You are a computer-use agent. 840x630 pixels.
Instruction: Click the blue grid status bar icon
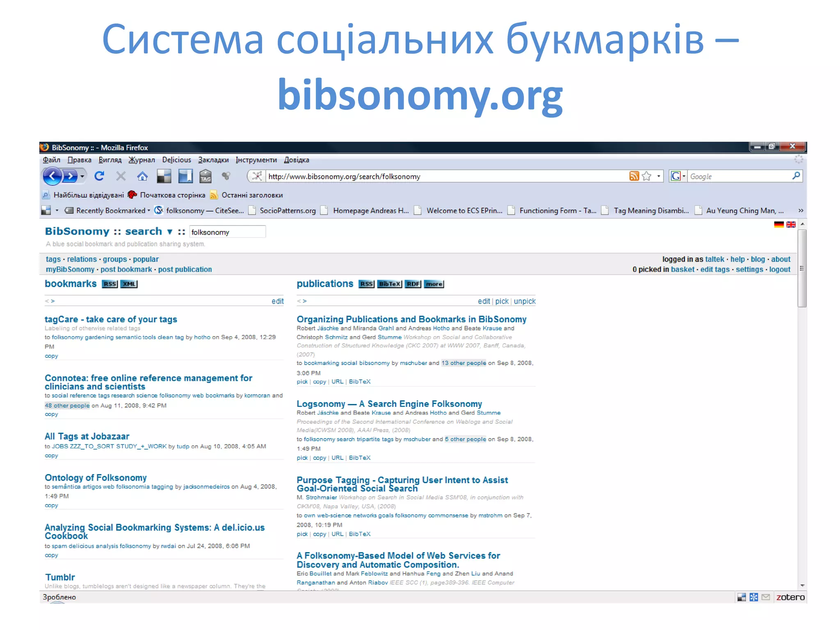753,597
